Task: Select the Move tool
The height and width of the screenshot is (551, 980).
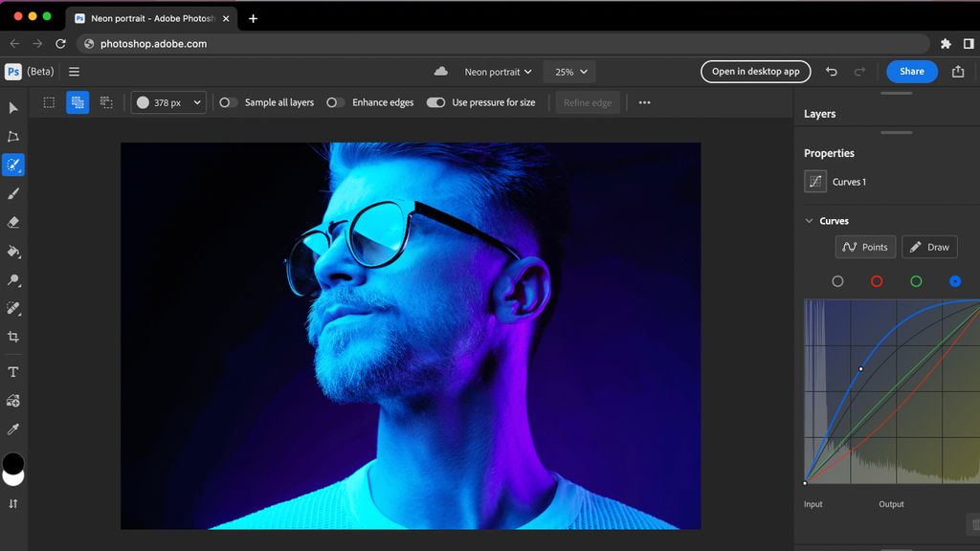Action: [13, 108]
